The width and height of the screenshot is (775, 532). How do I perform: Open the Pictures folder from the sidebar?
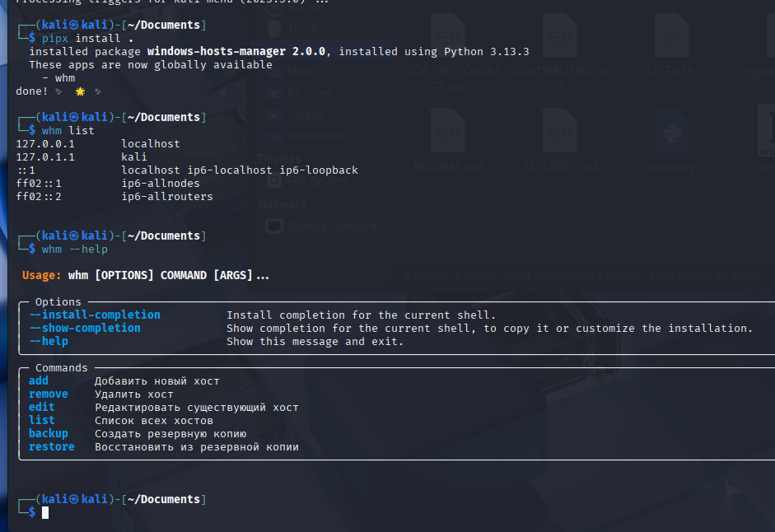(310, 91)
